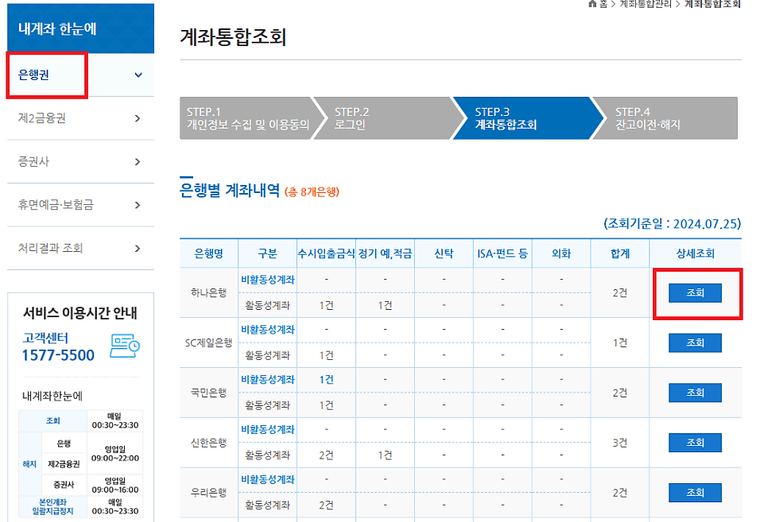View 국민은행 details with the 조회 button
The height and width of the screenshot is (522, 768).
695,393
